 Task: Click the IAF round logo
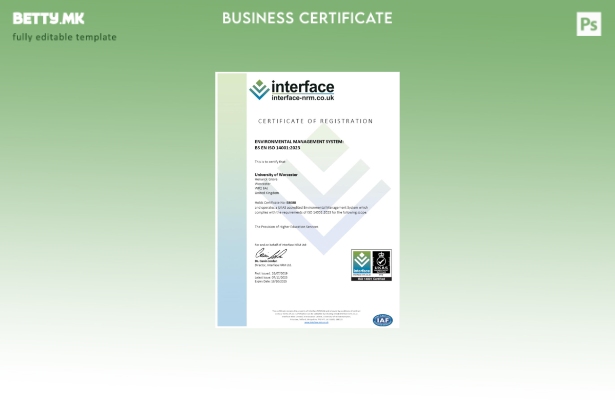[382, 320]
